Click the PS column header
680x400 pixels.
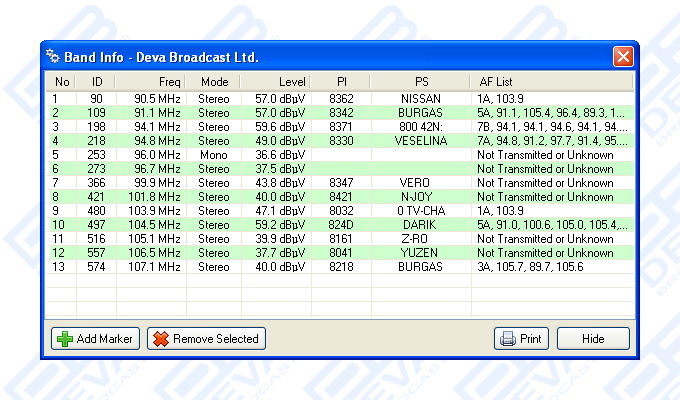point(420,81)
